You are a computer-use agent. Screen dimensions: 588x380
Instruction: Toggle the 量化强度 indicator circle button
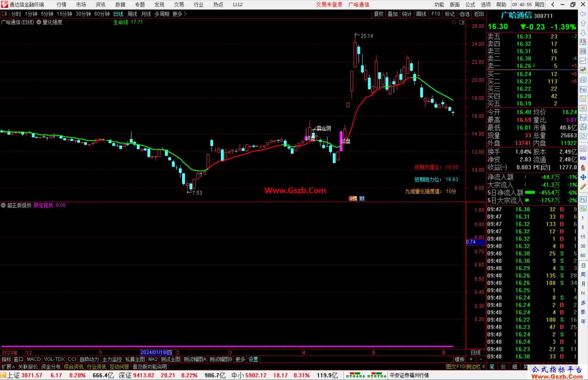point(39,22)
